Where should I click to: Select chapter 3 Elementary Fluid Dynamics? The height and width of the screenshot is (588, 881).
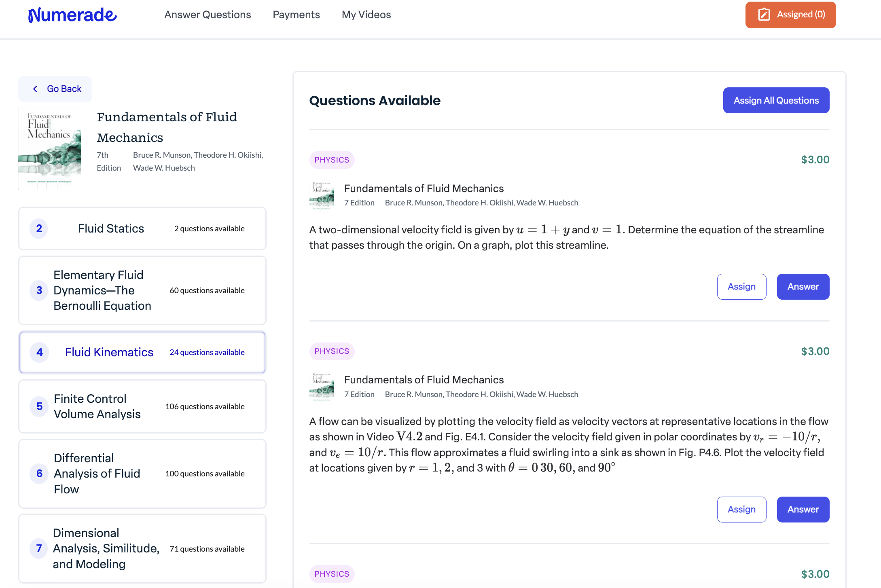(142, 290)
